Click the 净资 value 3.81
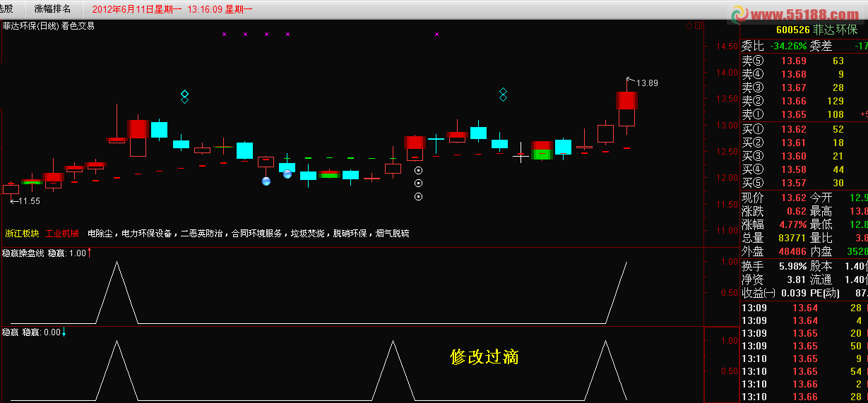This screenshot has height=403, width=868. pos(797,279)
